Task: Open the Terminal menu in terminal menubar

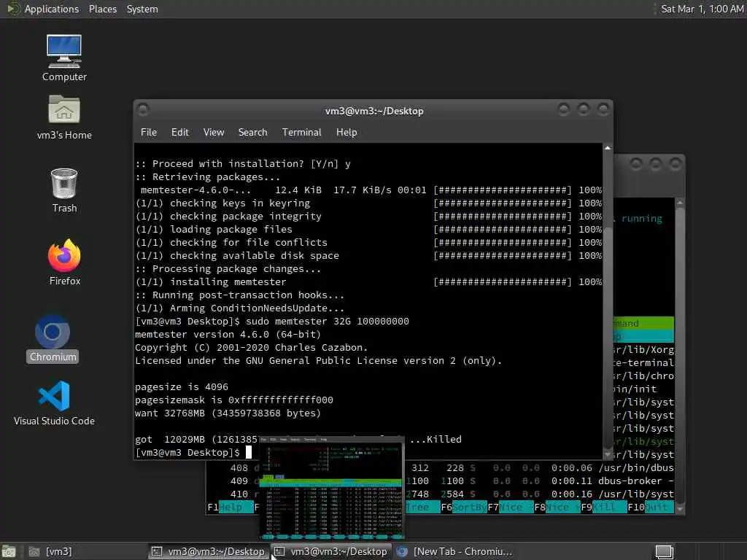Action: (x=301, y=133)
